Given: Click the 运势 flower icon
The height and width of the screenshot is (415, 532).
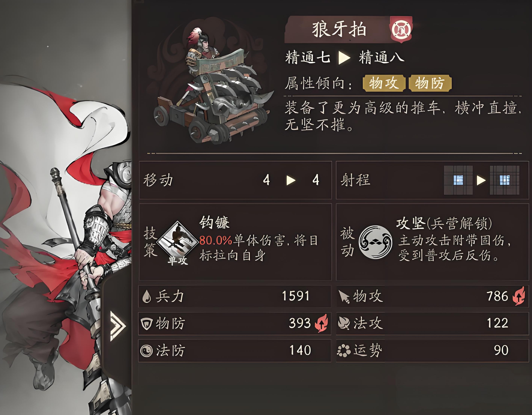Looking at the screenshot, I should coord(344,351).
